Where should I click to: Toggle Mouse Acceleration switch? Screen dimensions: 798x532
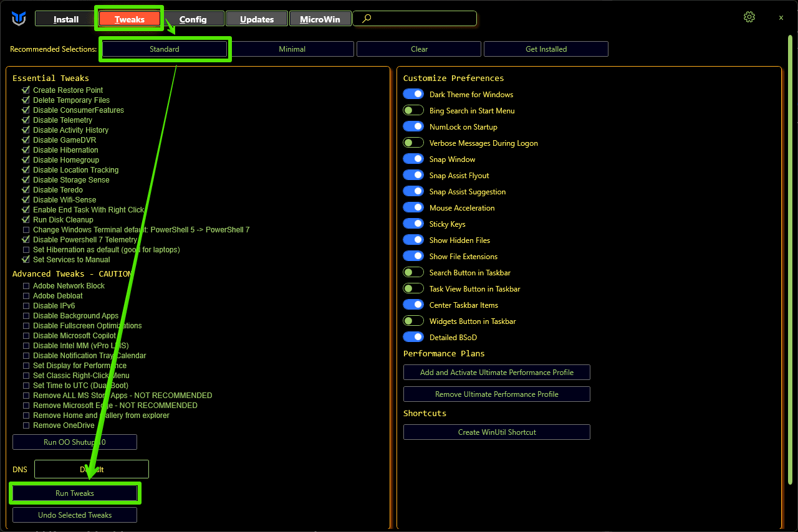(413, 207)
